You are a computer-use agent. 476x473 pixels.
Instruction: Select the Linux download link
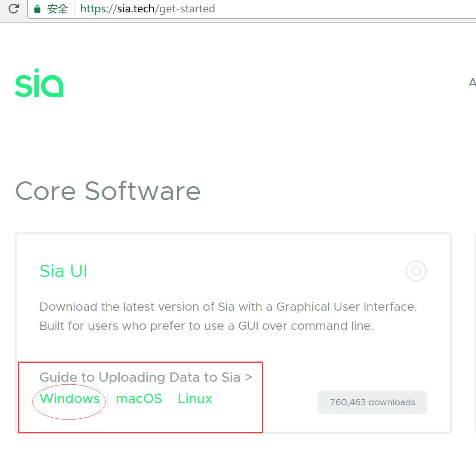point(195,399)
